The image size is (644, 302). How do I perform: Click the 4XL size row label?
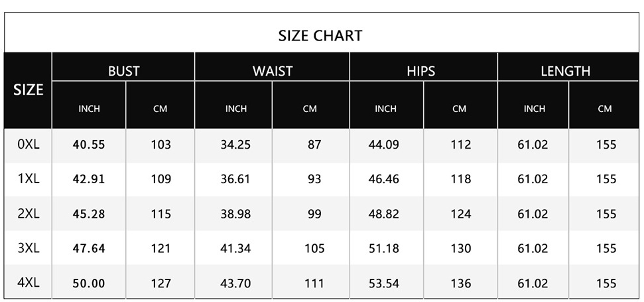(x=29, y=283)
